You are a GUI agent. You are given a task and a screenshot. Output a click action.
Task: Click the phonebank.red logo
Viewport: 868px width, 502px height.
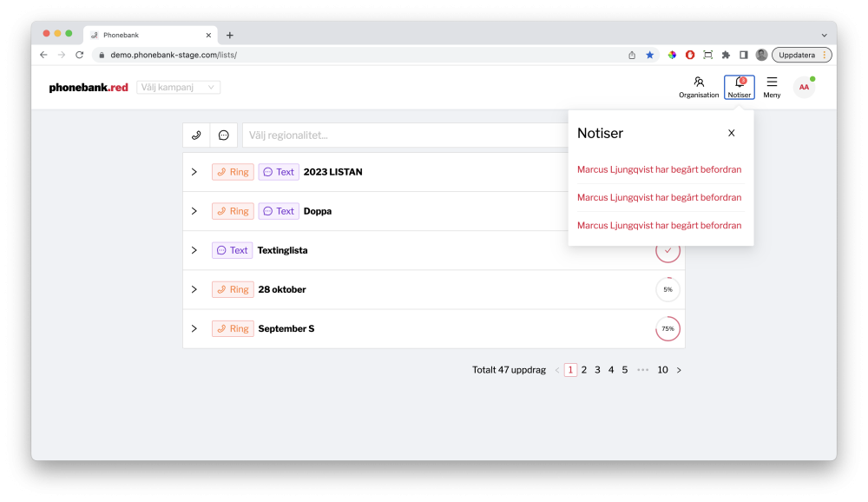(89, 88)
